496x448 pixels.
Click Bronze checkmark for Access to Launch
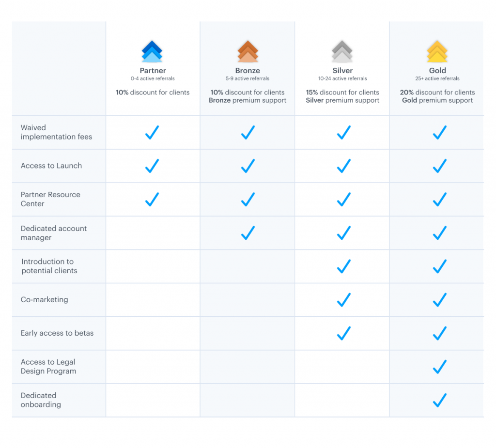[x=248, y=166]
